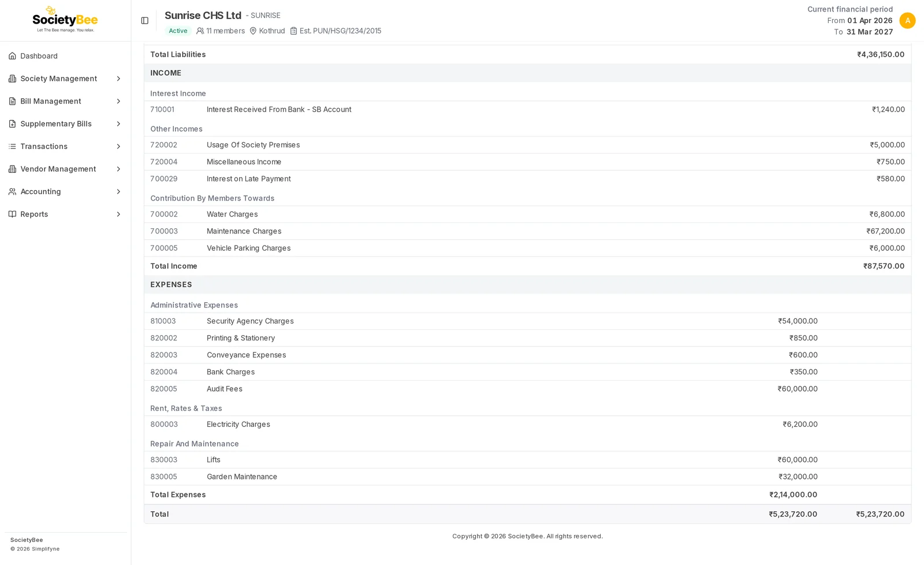924x565 pixels.
Task: Click the Dashboard home icon
Action: (12, 56)
